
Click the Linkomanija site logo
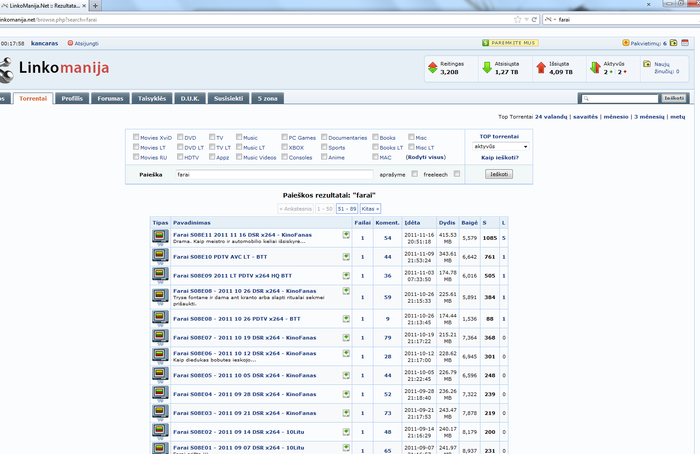pyautogui.click(x=54, y=69)
